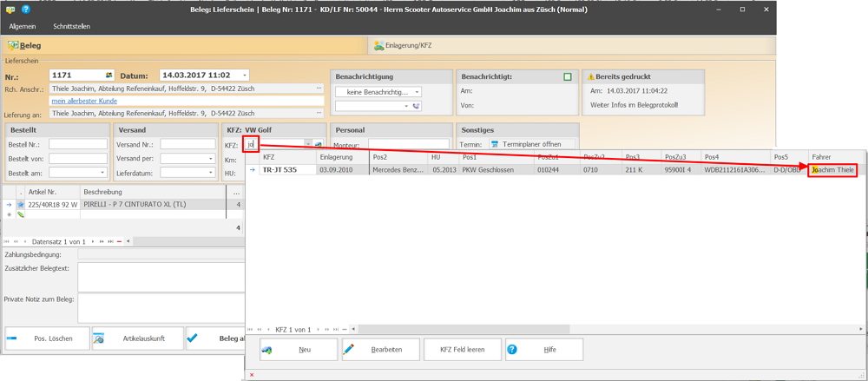This screenshot has height=381, width=868.
Task: Click the KFZ Feld leeren button
Action: click(463, 350)
